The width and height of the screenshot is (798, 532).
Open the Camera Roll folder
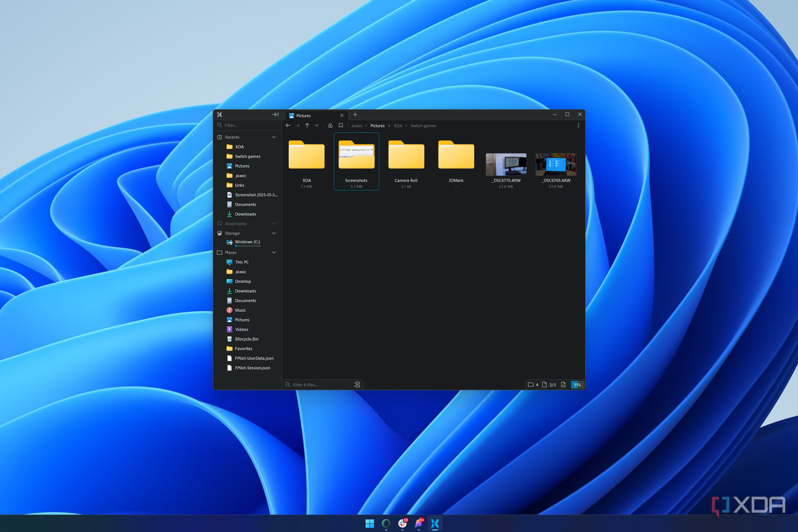tap(405, 155)
